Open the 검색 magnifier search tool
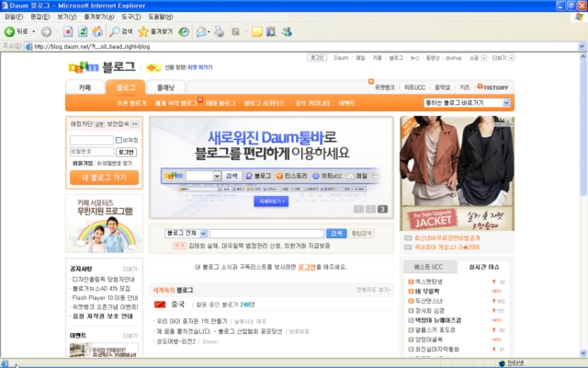Image resolution: width=588 pixels, height=368 pixels. (120, 32)
